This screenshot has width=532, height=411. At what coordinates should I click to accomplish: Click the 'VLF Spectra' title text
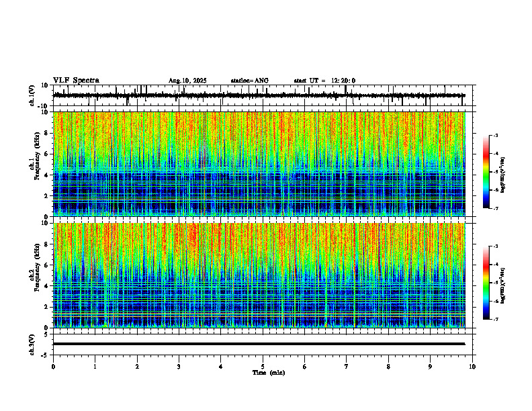(x=76, y=81)
